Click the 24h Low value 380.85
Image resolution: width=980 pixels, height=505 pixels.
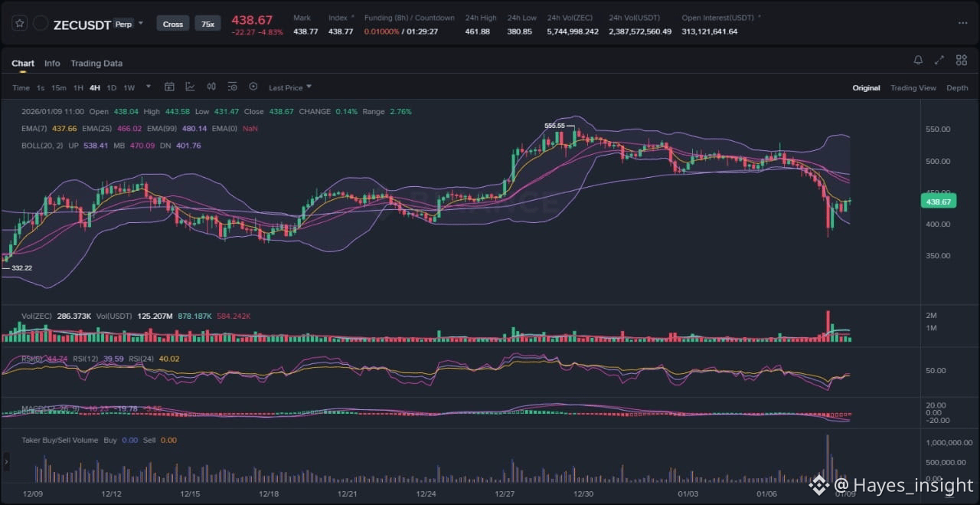[519, 31]
